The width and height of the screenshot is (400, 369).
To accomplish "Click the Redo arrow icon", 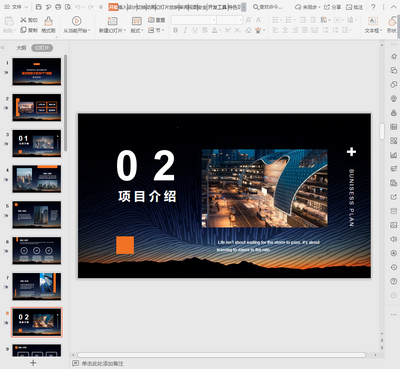I will pos(91,7).
